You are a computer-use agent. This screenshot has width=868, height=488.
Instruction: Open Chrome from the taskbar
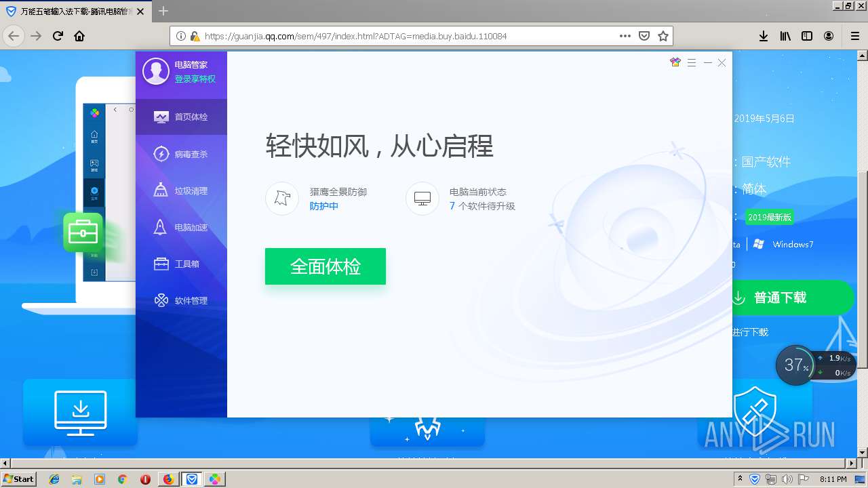122,479
